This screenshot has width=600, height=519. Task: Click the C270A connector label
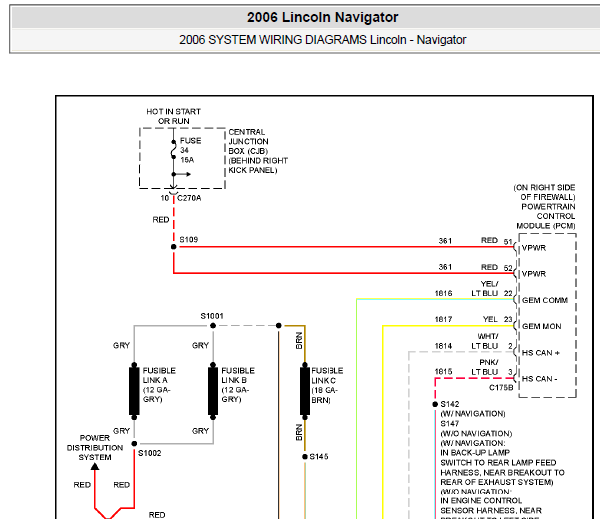pos(189,198)
